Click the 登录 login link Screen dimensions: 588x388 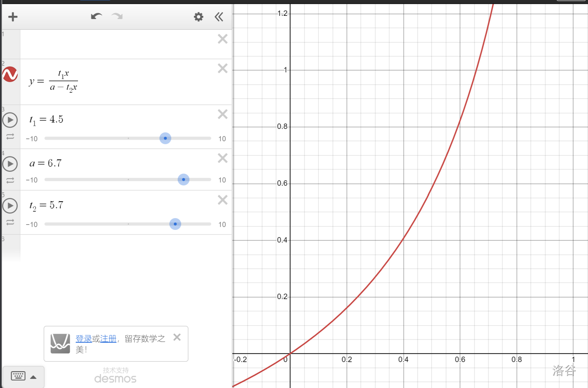(x=84, y=338)
